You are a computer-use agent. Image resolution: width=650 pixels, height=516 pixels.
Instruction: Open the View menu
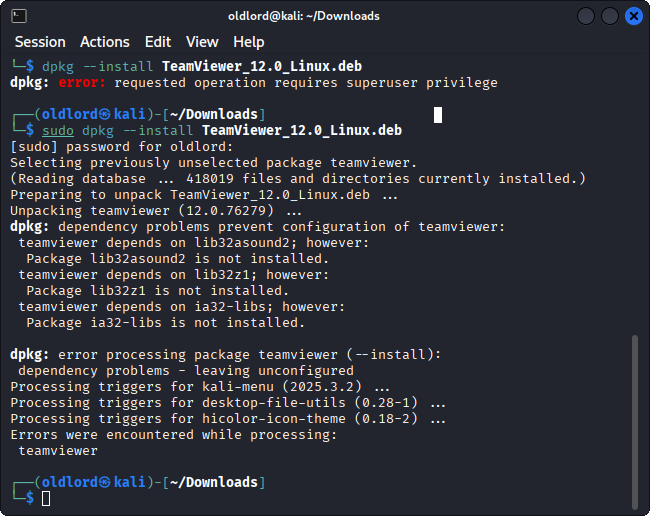(202, 42)
